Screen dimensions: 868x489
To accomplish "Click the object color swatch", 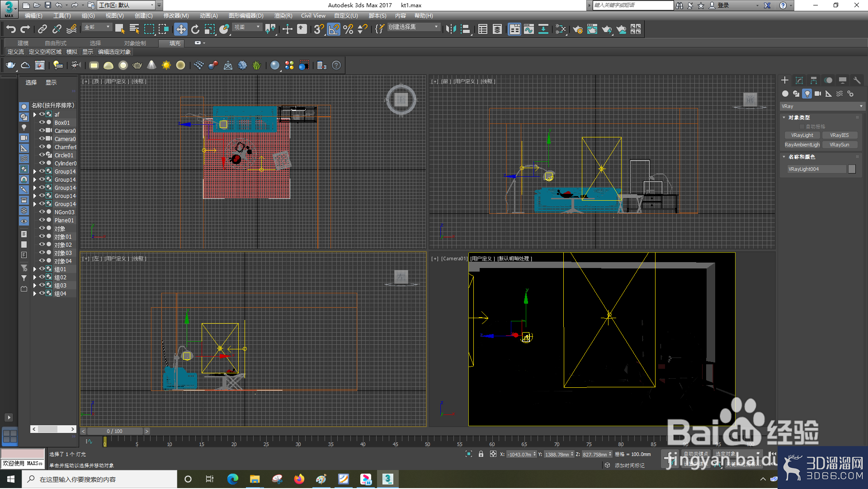I will pos(852,169).
